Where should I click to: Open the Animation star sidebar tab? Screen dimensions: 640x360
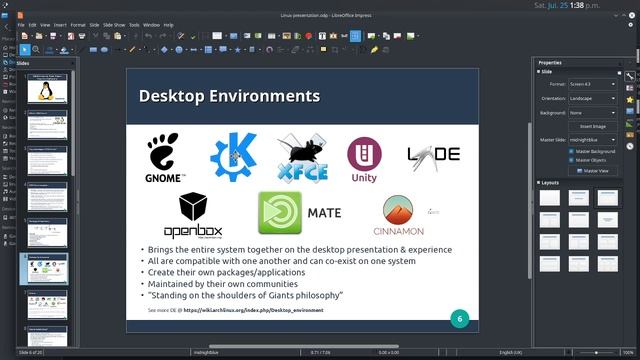[630, 100]
